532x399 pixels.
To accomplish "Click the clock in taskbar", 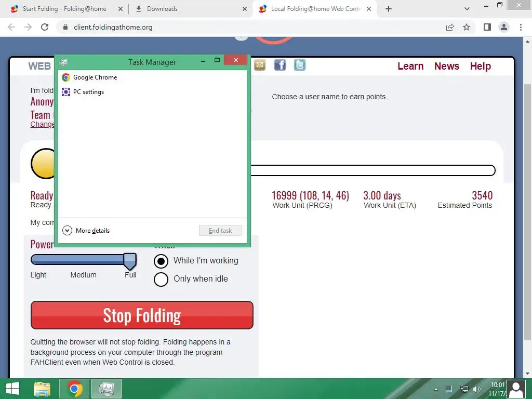I will [497, 389].
